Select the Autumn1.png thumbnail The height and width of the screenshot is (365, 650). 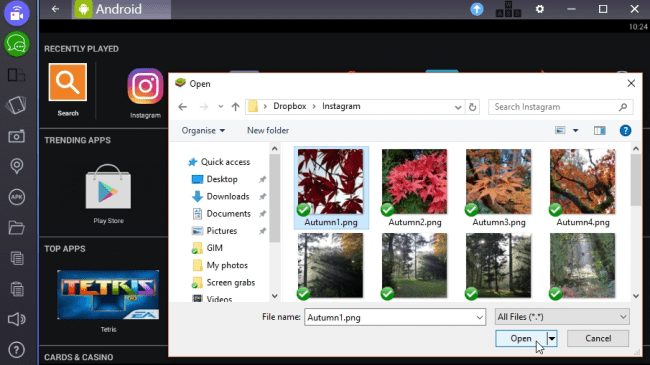click(x=330, y=181)
